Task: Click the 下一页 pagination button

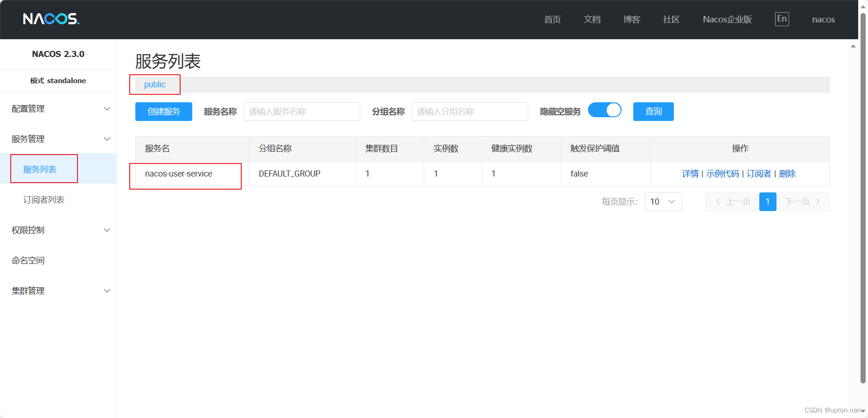Action: [804, 202]
